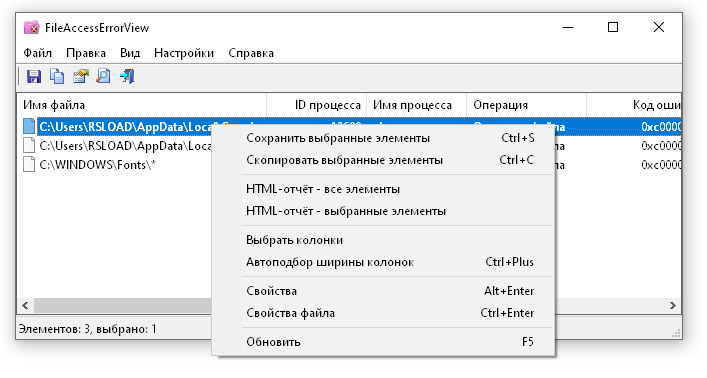Viewport: 707px width, 378px height.
Task: Click file icon beside C:\WINDOWS\Fonts\* row
Action: [x=29, y=165]
